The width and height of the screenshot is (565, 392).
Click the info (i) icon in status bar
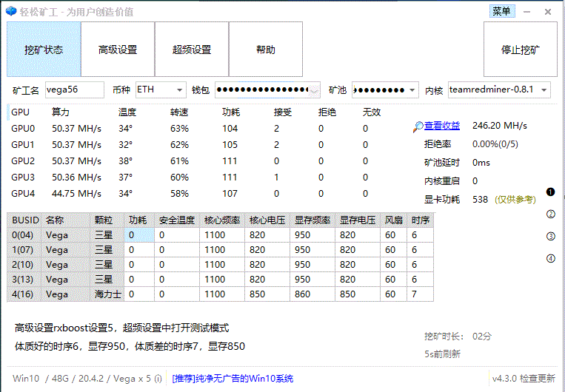coord(158,379)
